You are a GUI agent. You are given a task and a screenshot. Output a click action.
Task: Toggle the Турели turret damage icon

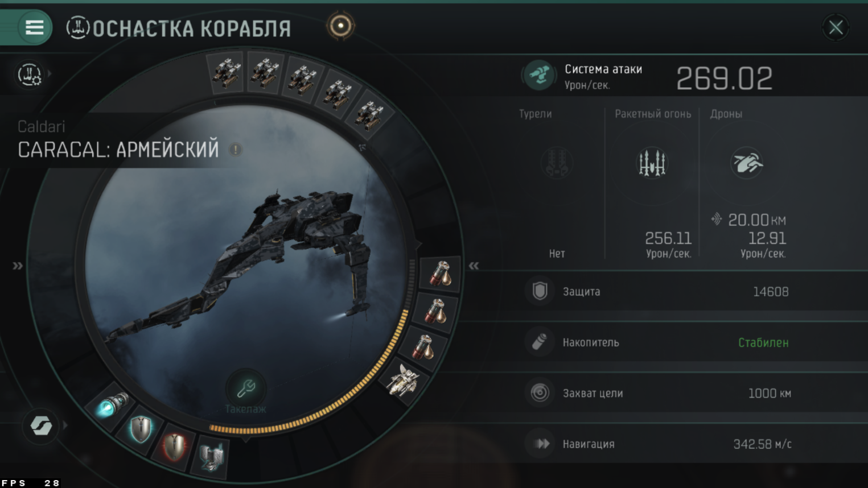[x=556, y=163]
